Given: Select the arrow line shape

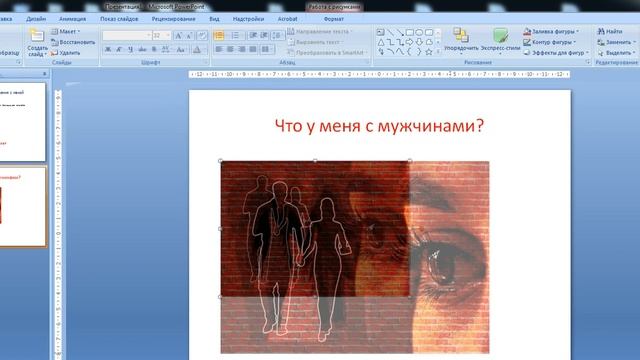Looking at the screenshot, I should click(x=400, y=32).
